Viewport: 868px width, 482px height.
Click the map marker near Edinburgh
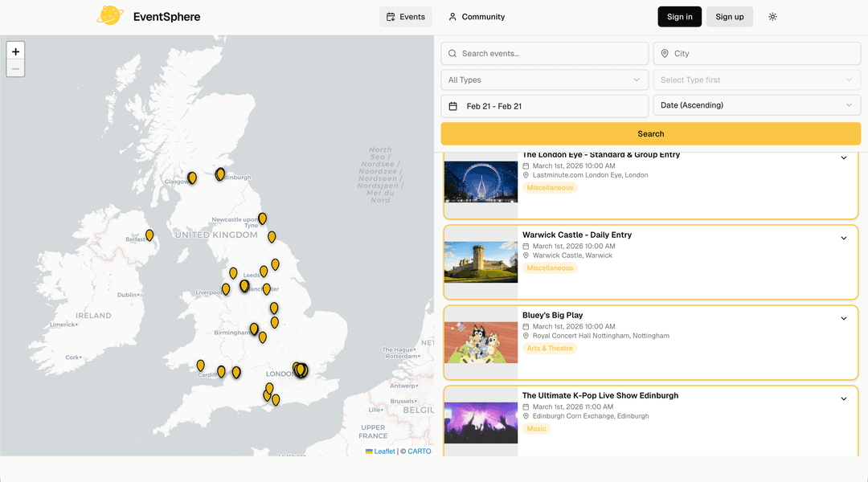[219, 174]
